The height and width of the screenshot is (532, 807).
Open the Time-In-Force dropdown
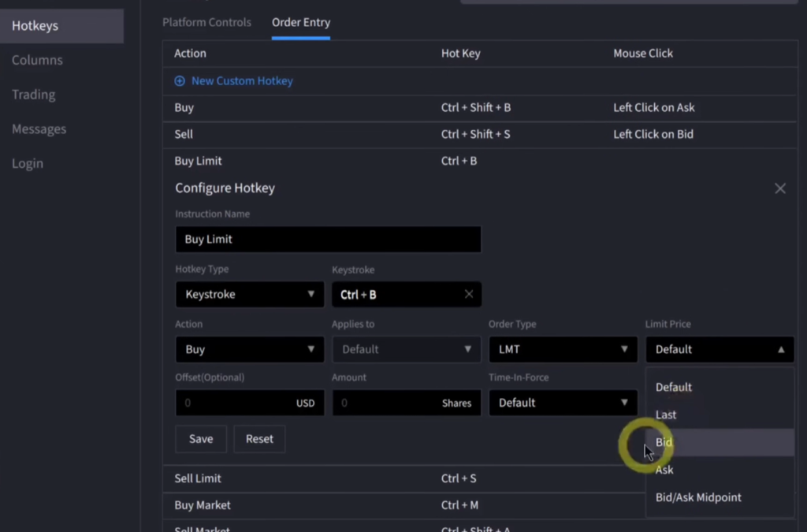click(563, 403)
